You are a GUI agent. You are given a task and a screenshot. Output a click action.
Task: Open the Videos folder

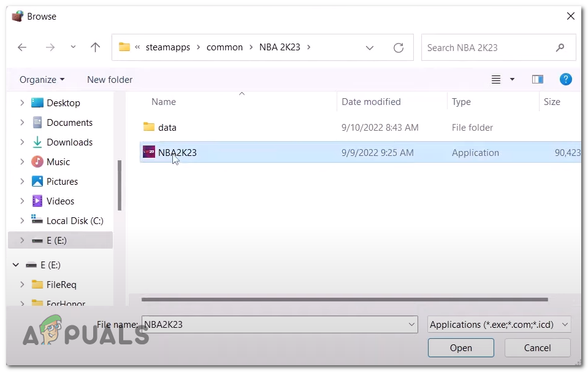(x=60, y=201)
